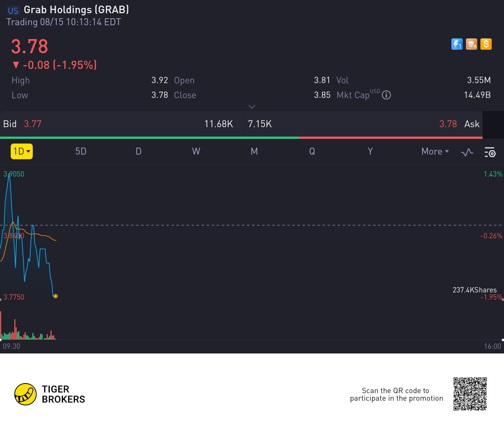Screen dimensions: 504x435
Task: Switch to the D daily chart tab
Action: (x=139, y=151)
